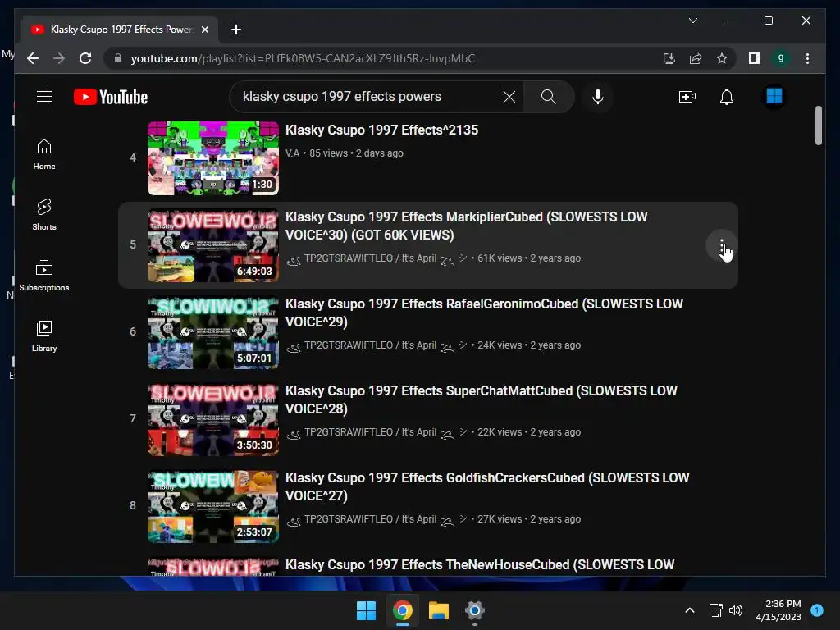Open TheNewHouseCubed video title
Screen dimensions: 840x630
[x=479, y=564]
